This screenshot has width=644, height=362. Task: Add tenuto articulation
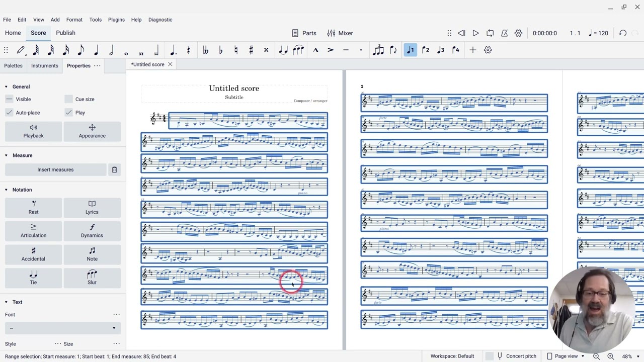pos(346,50)
